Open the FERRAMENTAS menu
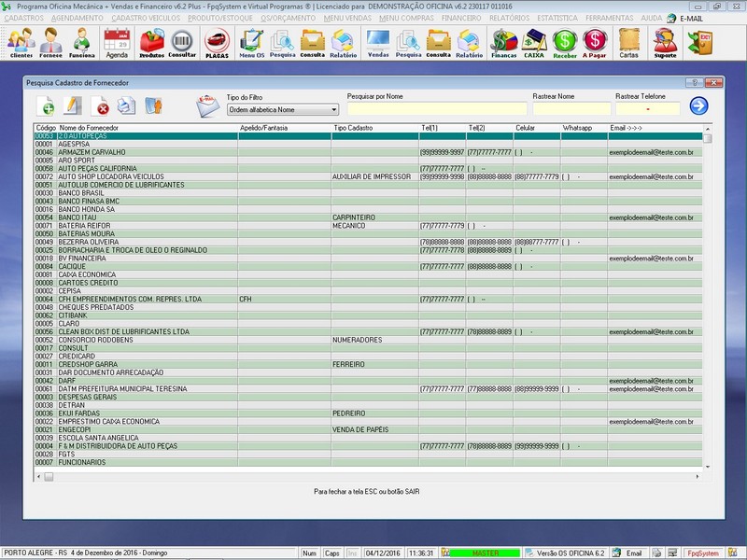 tap(610, 18)
